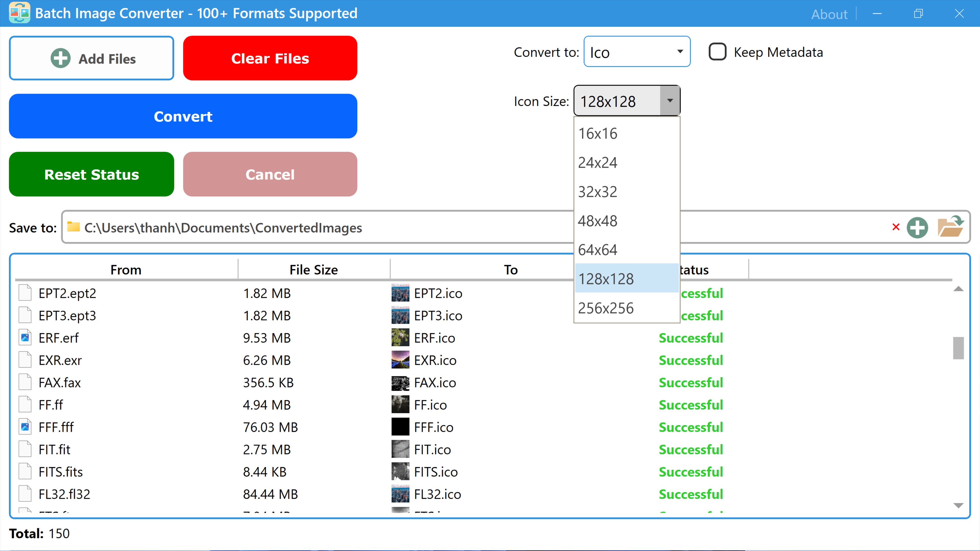Click the EXR.ico purple sky thumbnail
980x551 pixels.
tap(400, 360)
